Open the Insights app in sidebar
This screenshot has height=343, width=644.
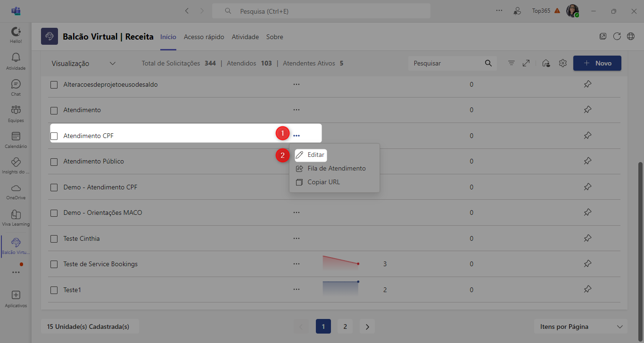click(x=16, y=165)
